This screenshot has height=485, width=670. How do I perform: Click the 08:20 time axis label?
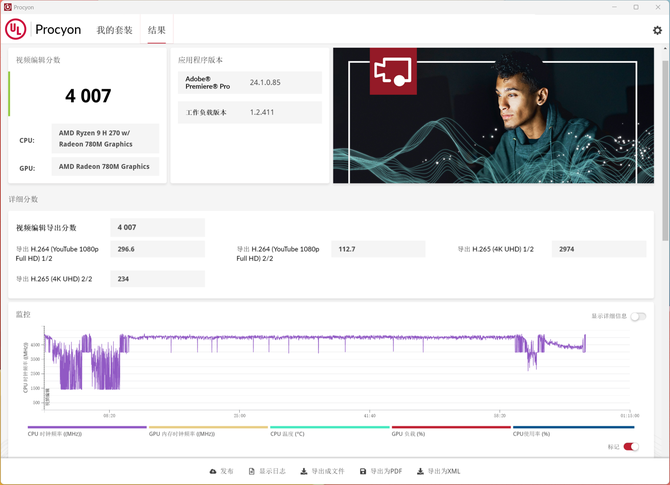[109, 415]
